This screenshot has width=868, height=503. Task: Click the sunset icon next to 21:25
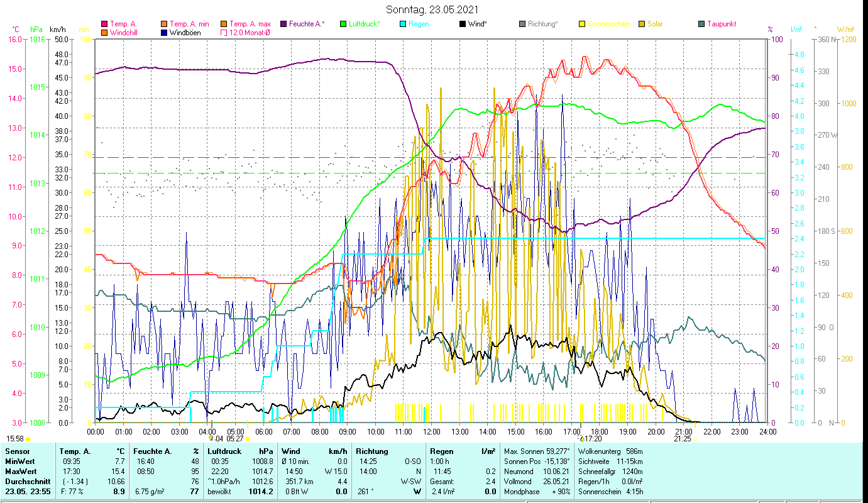tap(695, 439)
